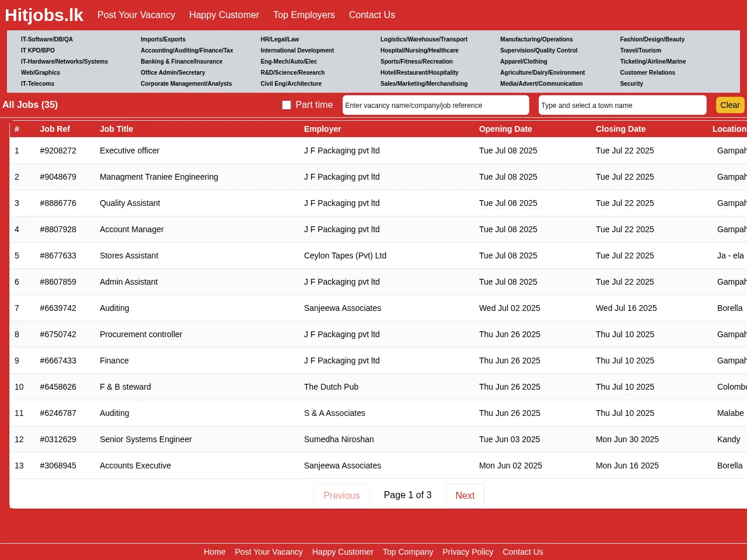Open Top Employers page

(x=304, y=15)
